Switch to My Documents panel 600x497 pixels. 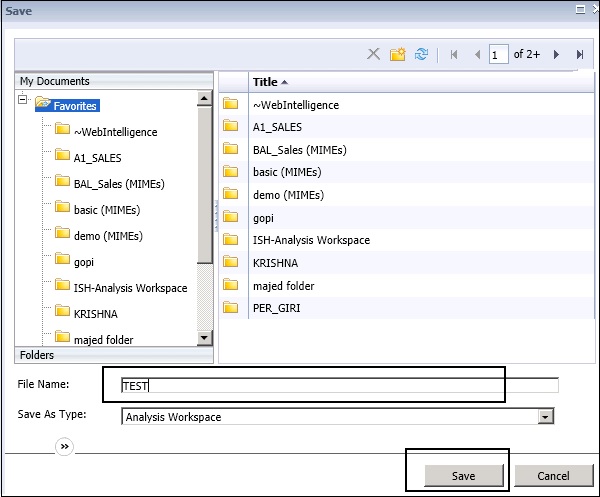coord(114,81)
